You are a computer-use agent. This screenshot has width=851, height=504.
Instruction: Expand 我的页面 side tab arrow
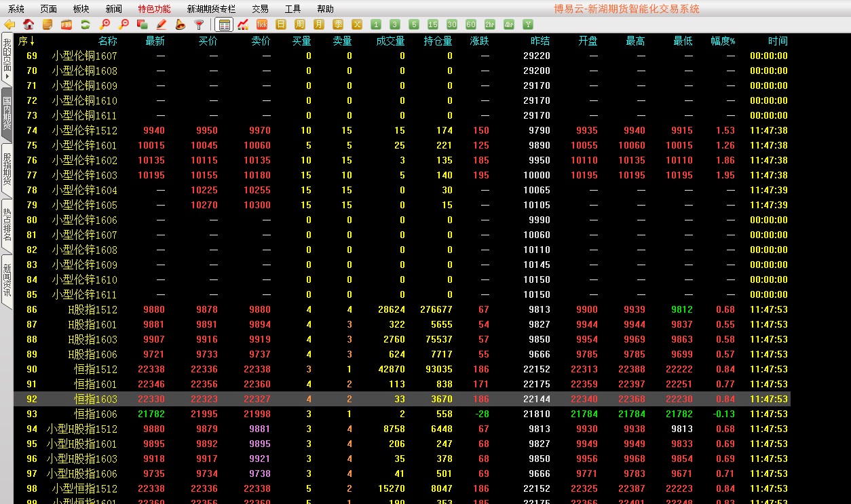[x=7, y=76]
